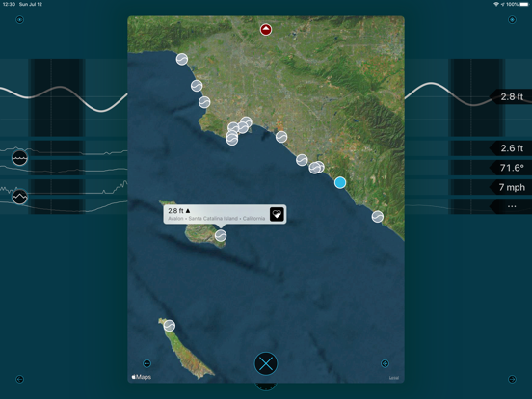Tap the Avalon tide marker on Catalina Island
The width and height of the screenshot is (532, 399).
pos(221,235)
